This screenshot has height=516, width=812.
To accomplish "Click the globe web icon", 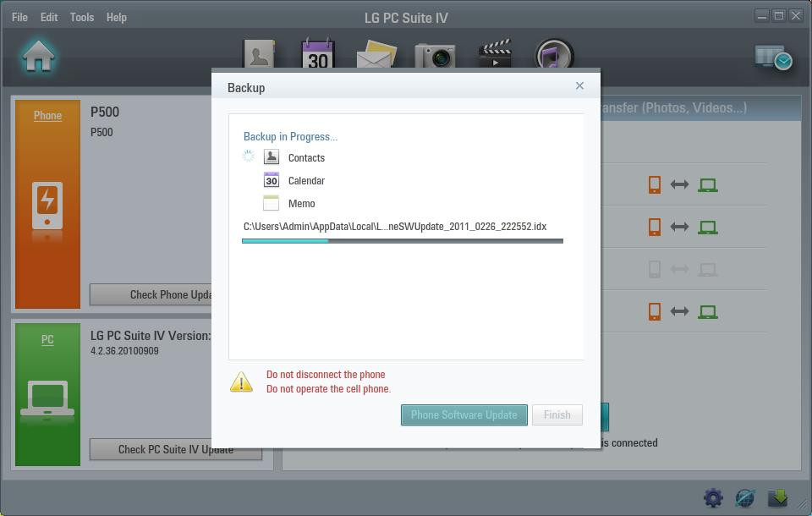I will pyautogui.click(x=744, y=498).
